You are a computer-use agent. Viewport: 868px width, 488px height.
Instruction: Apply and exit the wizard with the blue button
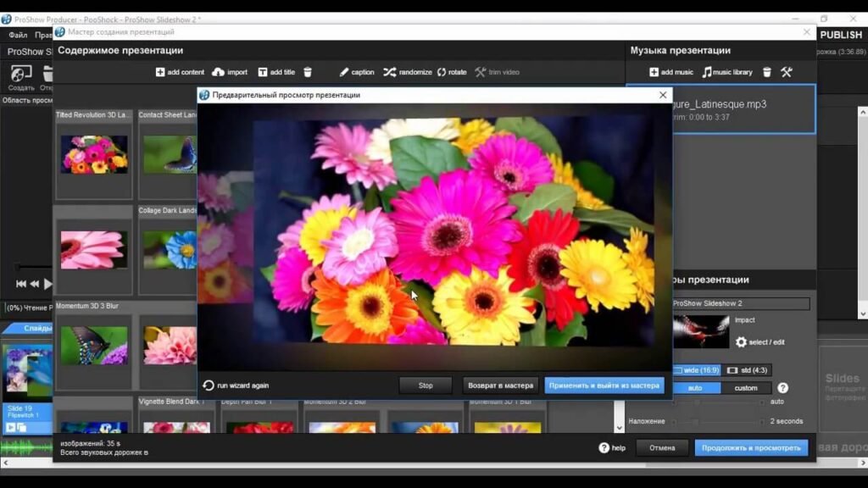pyautogui.click(x=604, y=385)
